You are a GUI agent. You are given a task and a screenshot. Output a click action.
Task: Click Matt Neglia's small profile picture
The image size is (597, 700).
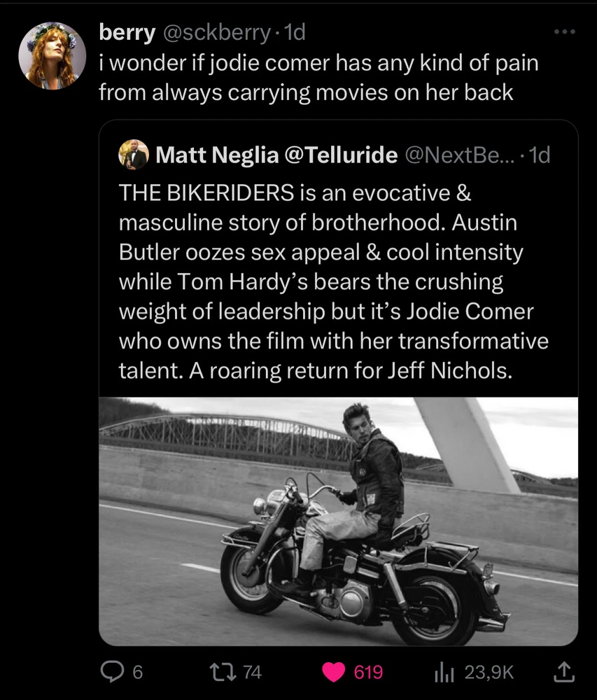pos(133,154)
